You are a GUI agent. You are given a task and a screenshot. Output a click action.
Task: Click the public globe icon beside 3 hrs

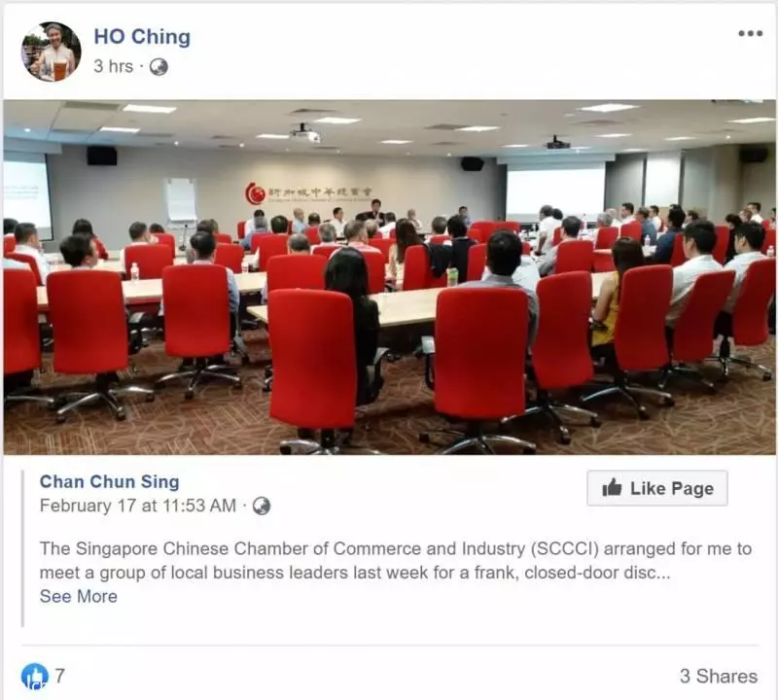(159, 66)
